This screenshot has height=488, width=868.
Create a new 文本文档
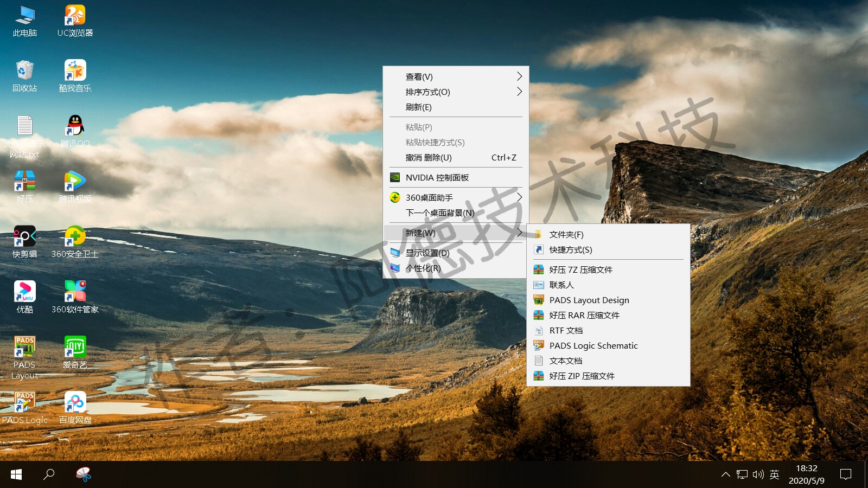click(x=608, y=361)
